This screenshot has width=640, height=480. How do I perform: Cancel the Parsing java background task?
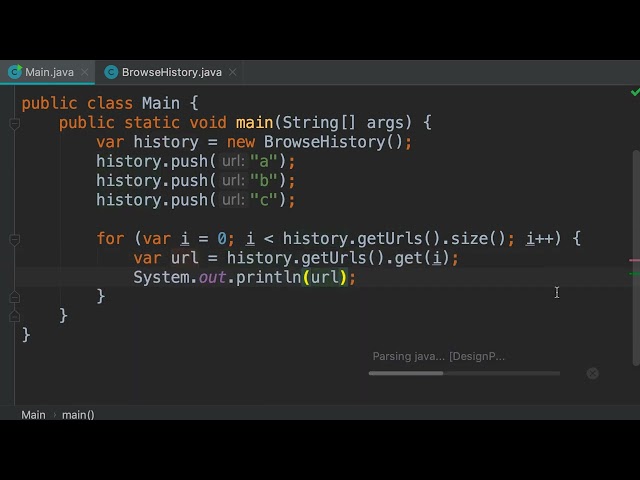click(x=593, y=373)
